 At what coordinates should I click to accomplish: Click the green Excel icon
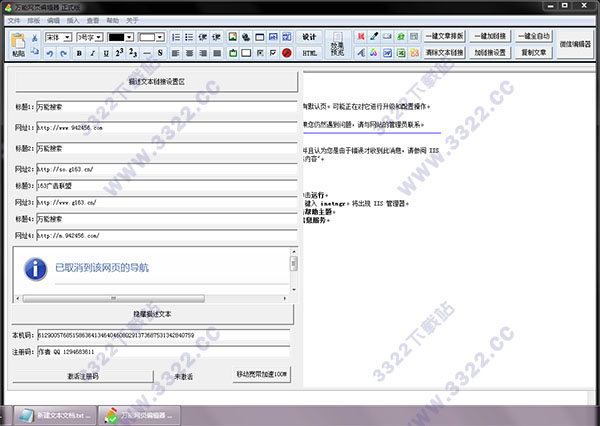pyautogui.click(x=401, y=53)
